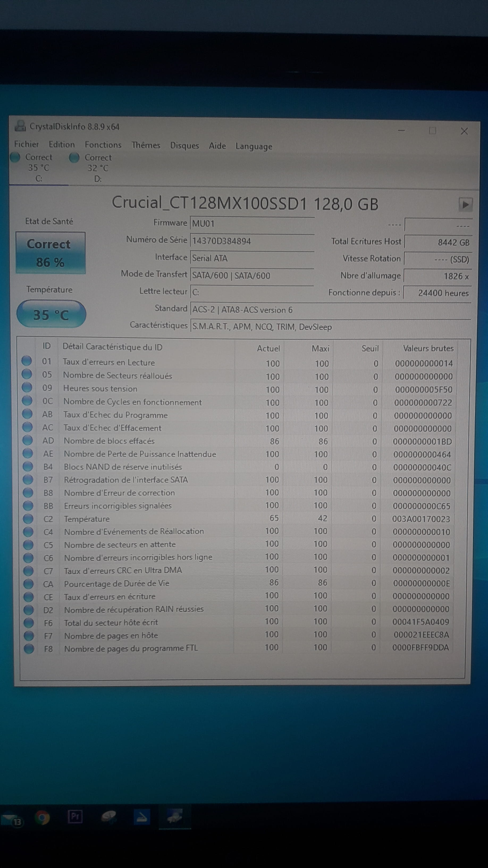This screenshot has height=868, width=488.
Task: Open Adobe Premiere Pro from the taskbar
Action: click(x=75, y=817)
